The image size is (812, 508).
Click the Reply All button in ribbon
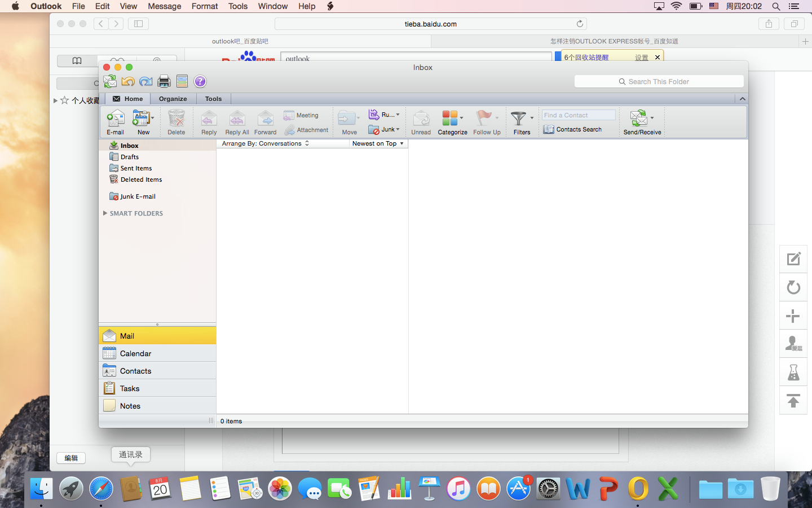(x=237, y=122)
